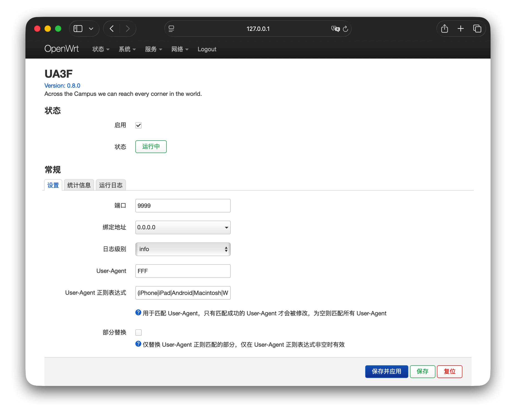516x420 pixels.
Task: Click the translate page icon
Action: tap(335, 29)
